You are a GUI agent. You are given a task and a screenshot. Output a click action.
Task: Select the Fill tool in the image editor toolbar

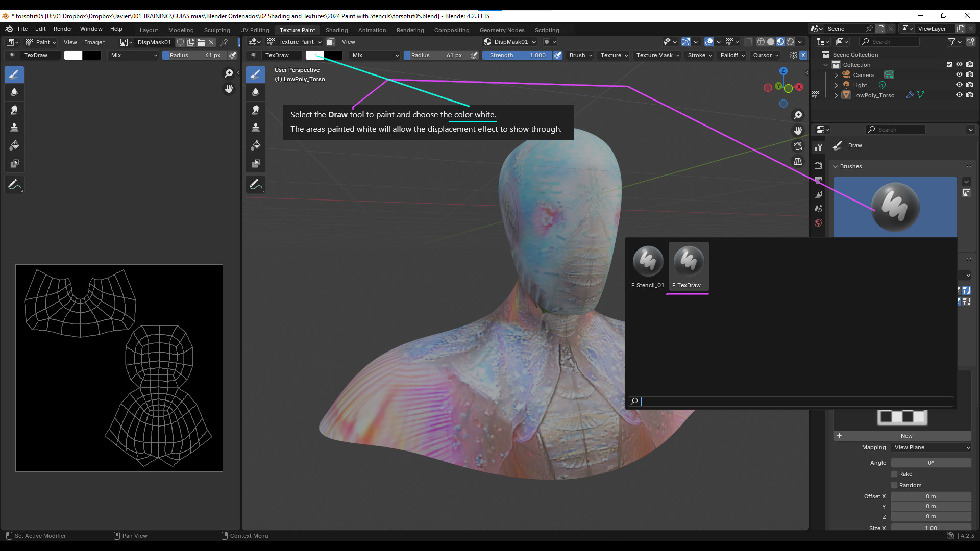point(14,145)
